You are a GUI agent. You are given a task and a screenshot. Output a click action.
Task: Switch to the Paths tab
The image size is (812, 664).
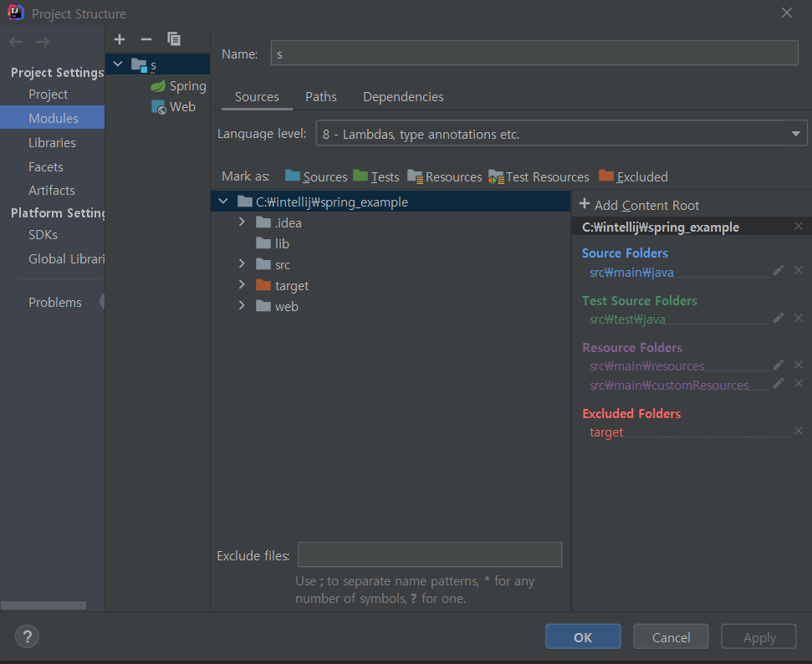tap(321, 96)
